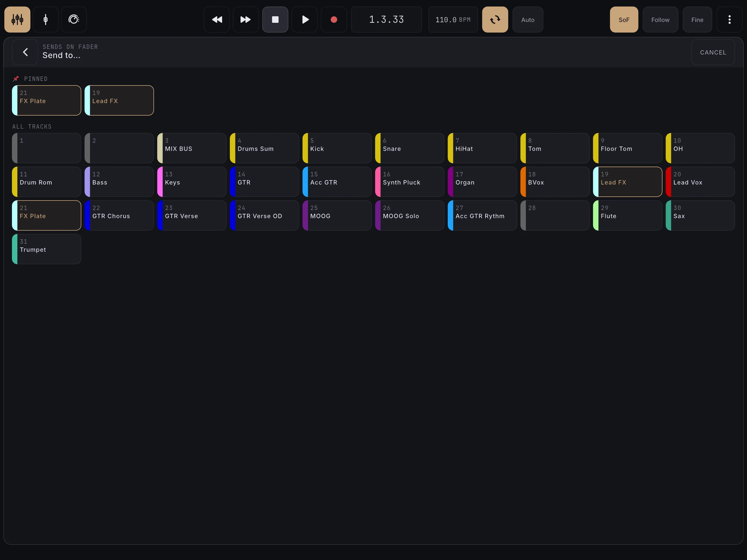Start playback with the play button
747x560 pixels.
pos(305,20)
